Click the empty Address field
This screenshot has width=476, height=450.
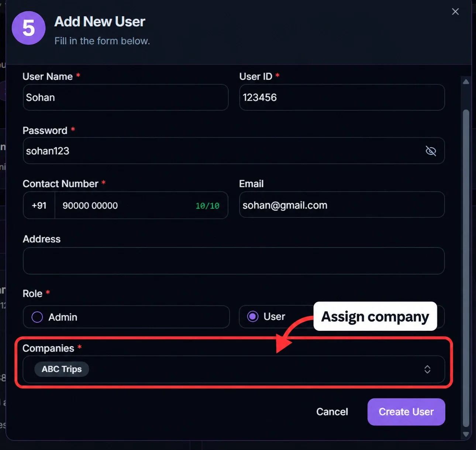(234, 261)
